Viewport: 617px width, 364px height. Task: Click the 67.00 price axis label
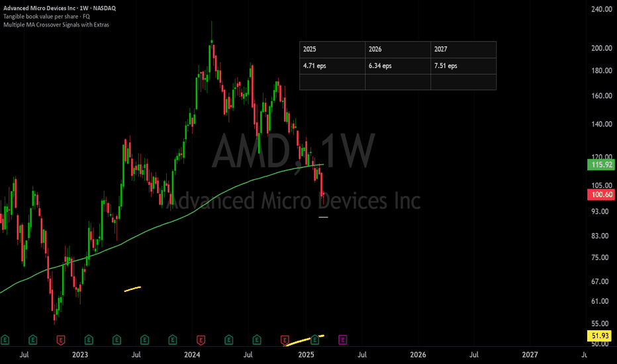coord(600,281)
